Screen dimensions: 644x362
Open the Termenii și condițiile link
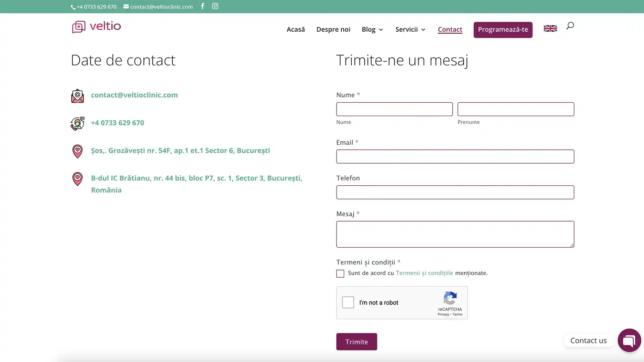pyautogui.click(x=424, y=273)
